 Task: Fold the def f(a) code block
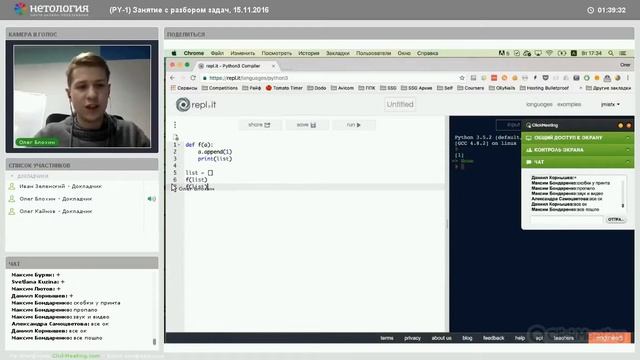coord(179,144)
